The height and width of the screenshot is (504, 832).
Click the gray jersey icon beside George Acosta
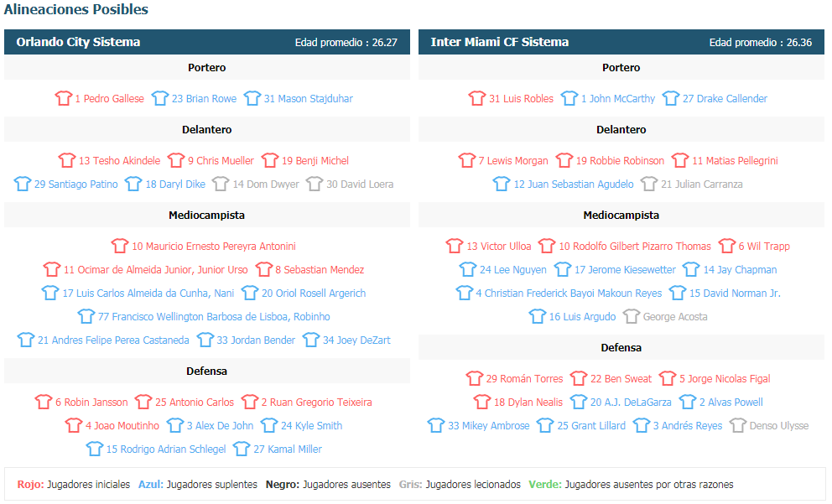coord(632,316)
